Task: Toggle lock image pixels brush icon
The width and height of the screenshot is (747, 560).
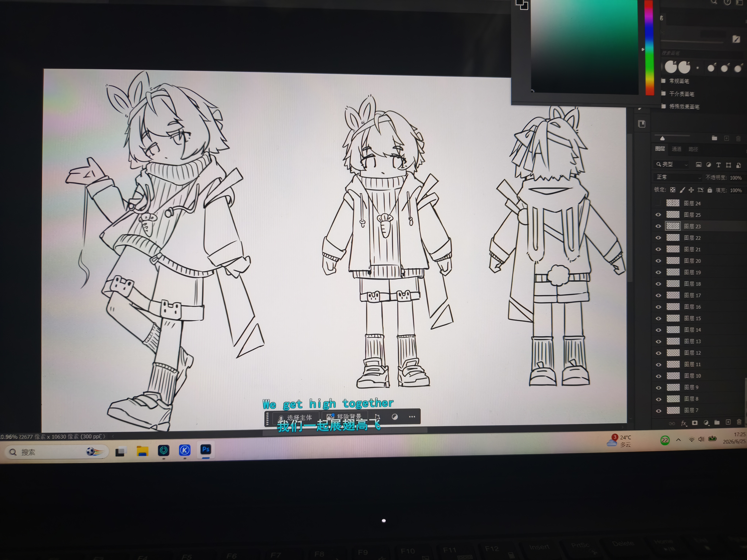Action: pos(682,190)
